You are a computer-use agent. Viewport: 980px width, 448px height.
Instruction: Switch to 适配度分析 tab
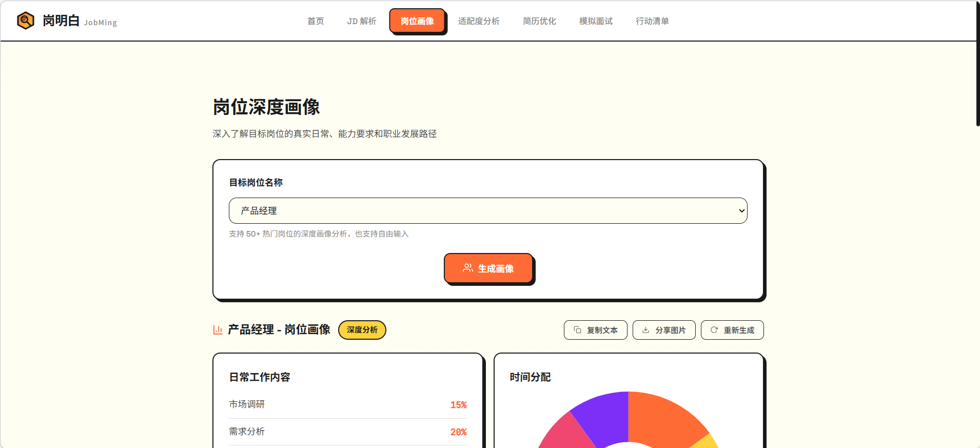click(x=478, y=21)
